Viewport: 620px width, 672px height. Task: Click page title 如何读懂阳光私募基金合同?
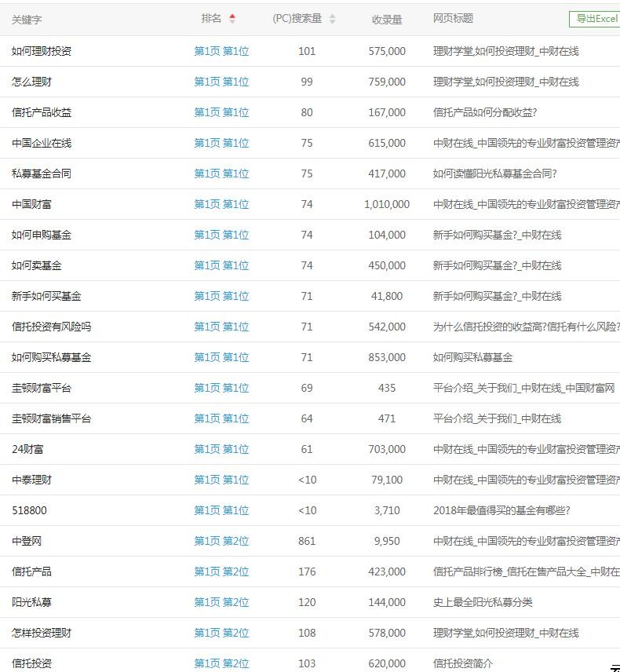[x=494, y=173]
